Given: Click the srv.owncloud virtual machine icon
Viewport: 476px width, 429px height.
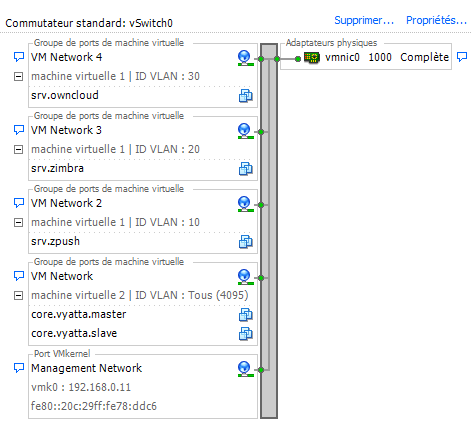Looking at the screenshot, I should tap(246, 96).
